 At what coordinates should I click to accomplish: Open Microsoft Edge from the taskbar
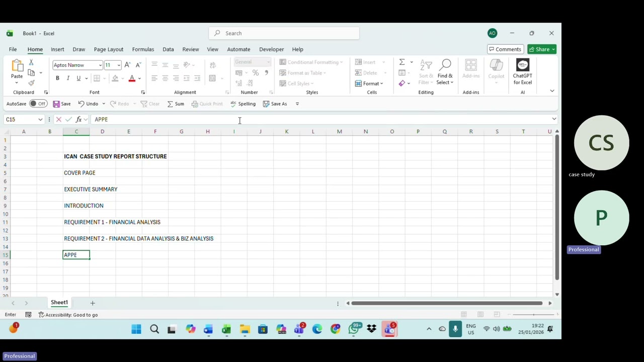point(317,329)
